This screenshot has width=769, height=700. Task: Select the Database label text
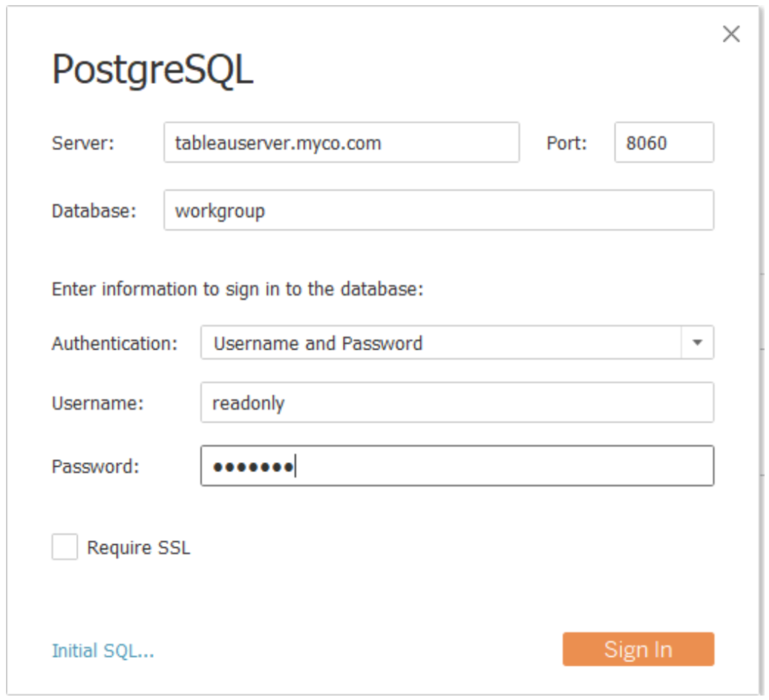(x=94, y=211)
